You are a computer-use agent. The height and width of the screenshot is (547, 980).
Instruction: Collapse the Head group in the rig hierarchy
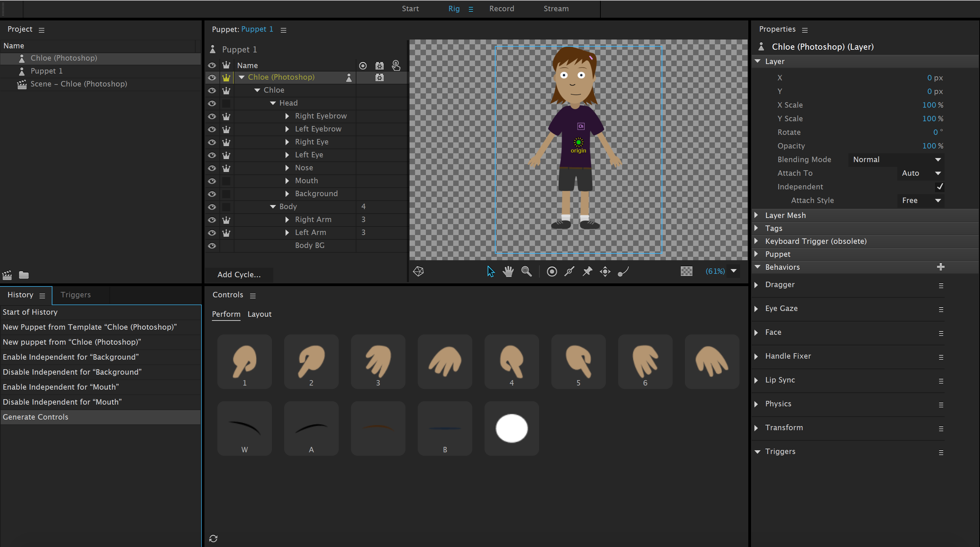click(x=272, y=103)
